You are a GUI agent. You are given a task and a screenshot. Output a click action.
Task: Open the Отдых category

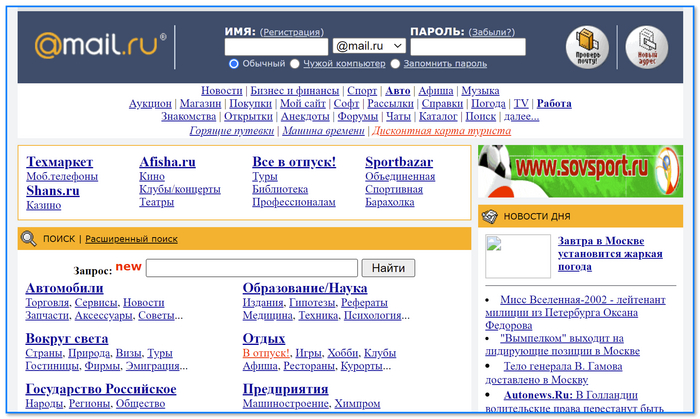[264, 339]
